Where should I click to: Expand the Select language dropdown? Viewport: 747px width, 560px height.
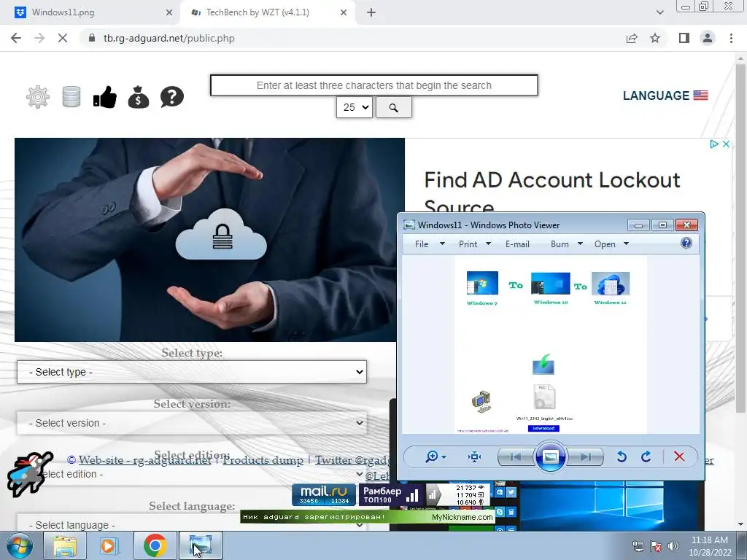click(192, 524)
